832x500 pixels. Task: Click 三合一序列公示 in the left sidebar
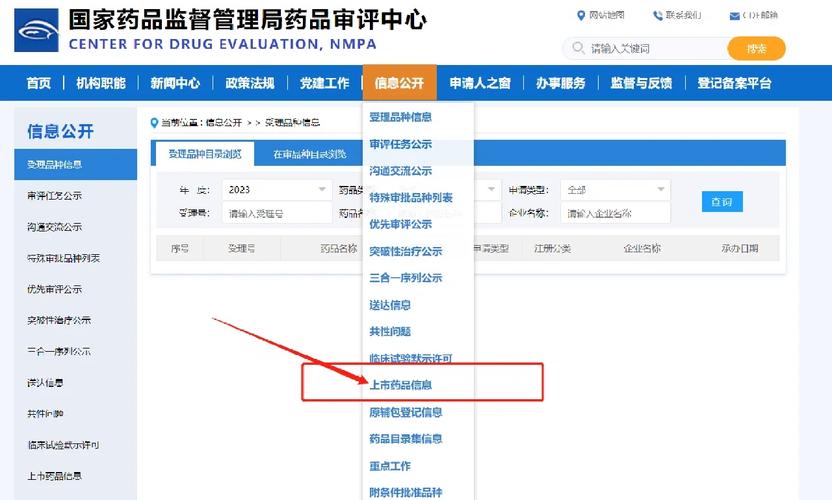59,351
